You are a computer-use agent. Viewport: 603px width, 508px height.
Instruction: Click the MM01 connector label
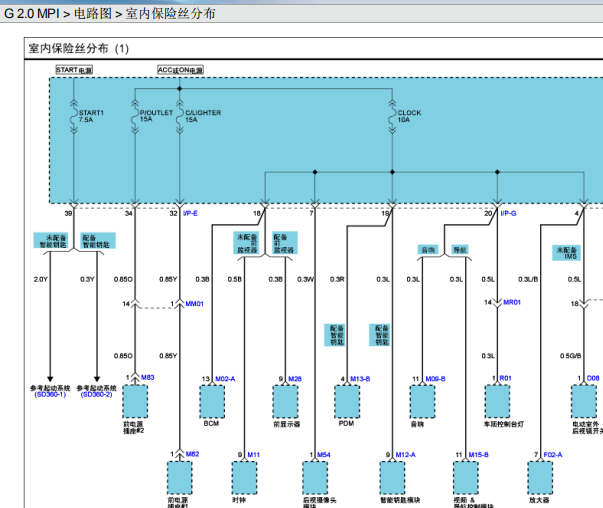click(195, 304)
